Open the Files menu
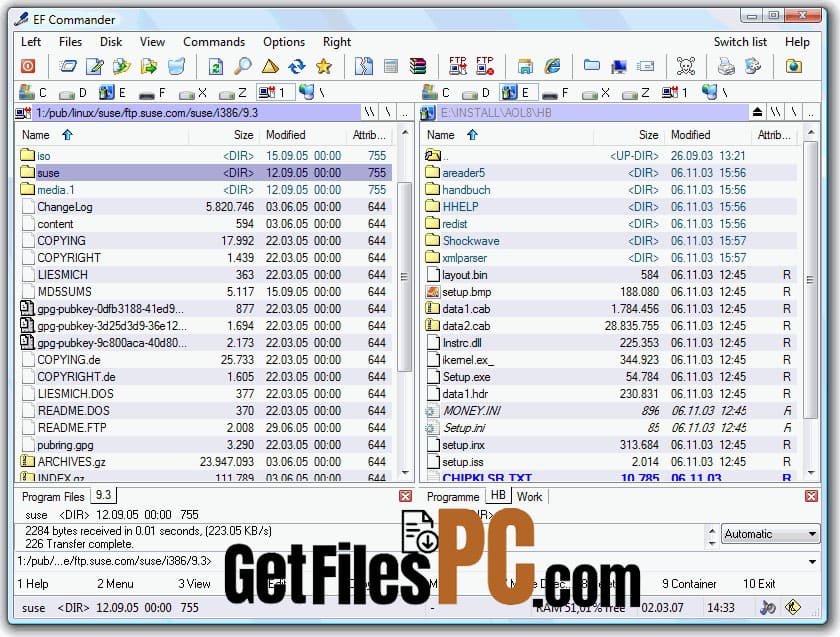Image resolution: width=840 pixels, height=637 pixels. (x=70, y=42)
